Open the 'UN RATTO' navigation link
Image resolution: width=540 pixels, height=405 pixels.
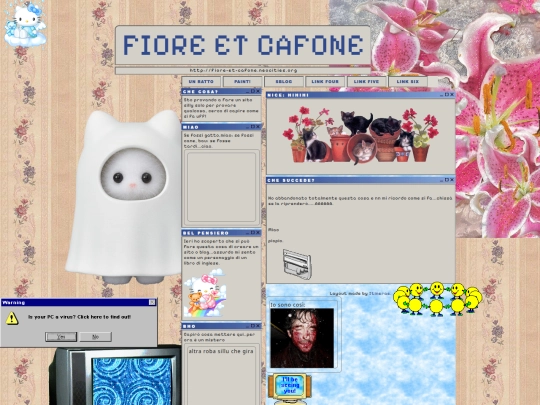click(x=201, y=82)
